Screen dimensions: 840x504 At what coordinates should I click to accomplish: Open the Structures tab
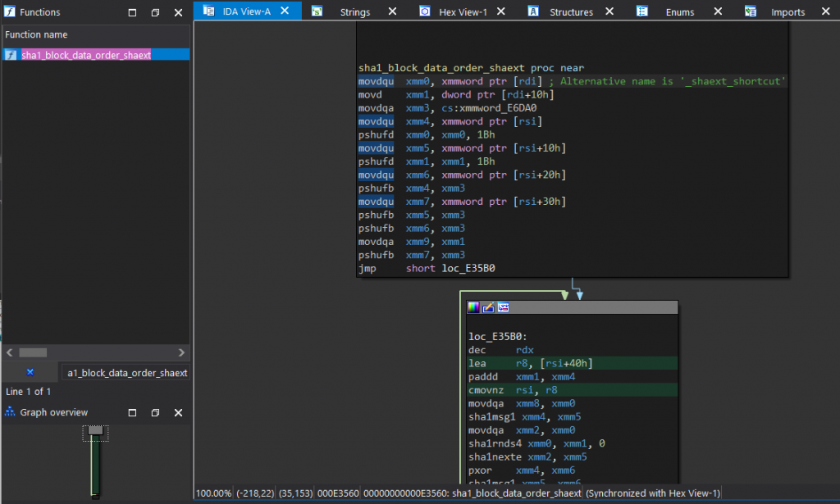(571, 11)
